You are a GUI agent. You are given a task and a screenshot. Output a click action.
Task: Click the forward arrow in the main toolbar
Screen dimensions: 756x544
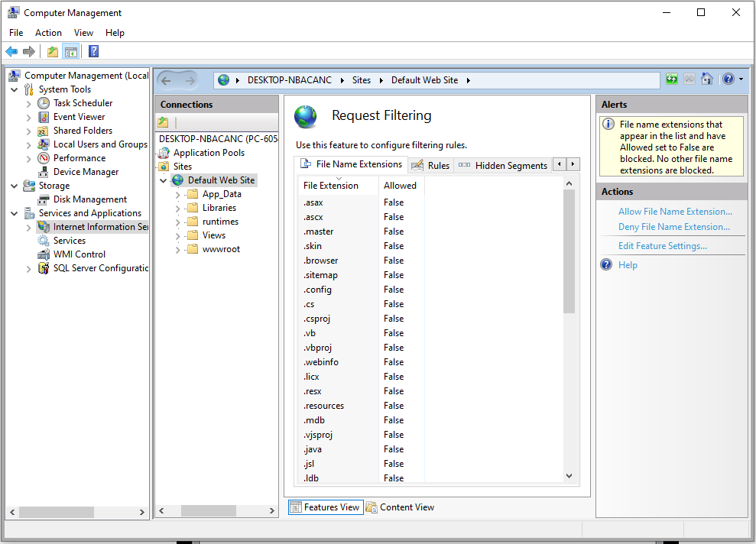point(29,51)
